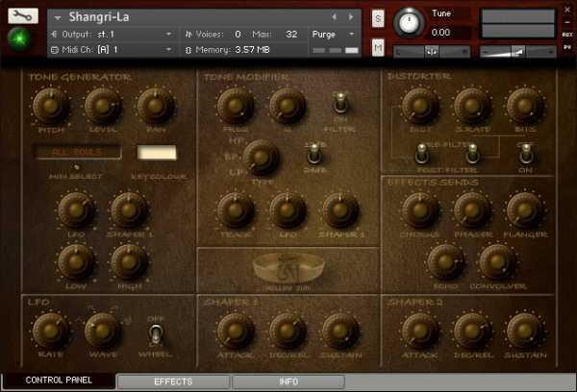This screenshot has width=577, height=392.
Task: Flip the Distorter on/off switch
Action: 526,154
